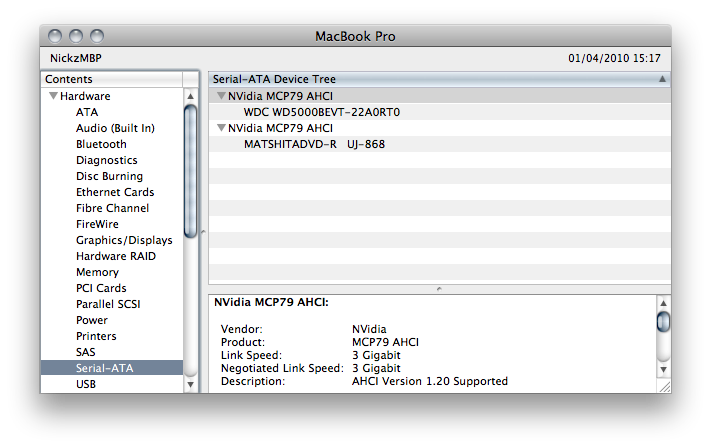Click details pane scrollbar thumb
711x448 pixels.
point(663,321)
